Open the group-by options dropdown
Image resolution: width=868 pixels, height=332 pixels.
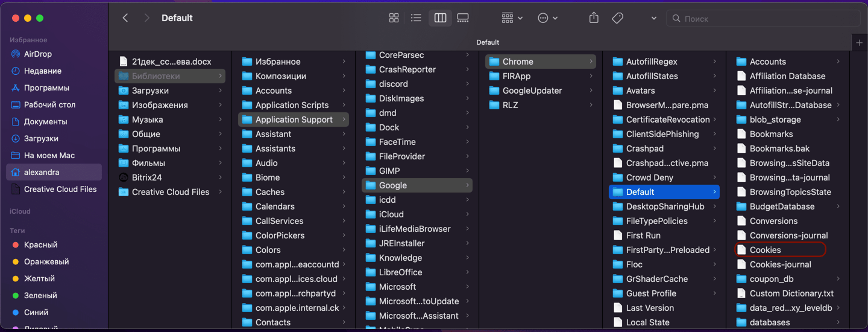point(512,18)
